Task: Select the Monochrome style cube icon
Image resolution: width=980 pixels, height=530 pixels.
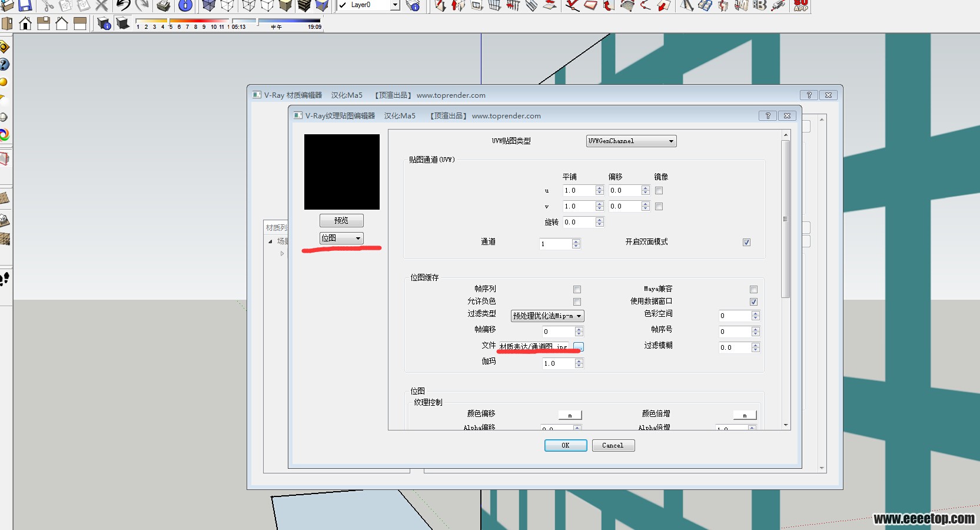Action: pos(322,5)
